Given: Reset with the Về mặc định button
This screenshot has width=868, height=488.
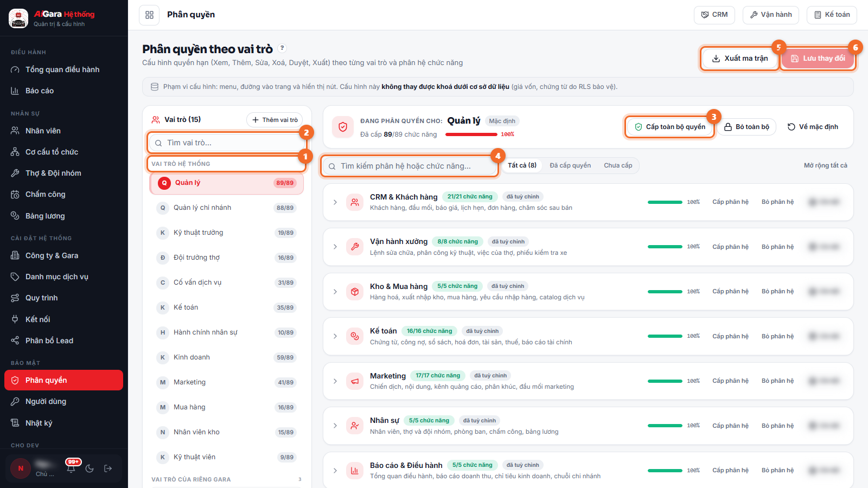Looking at the screenshot, I should tap(813, 127).
